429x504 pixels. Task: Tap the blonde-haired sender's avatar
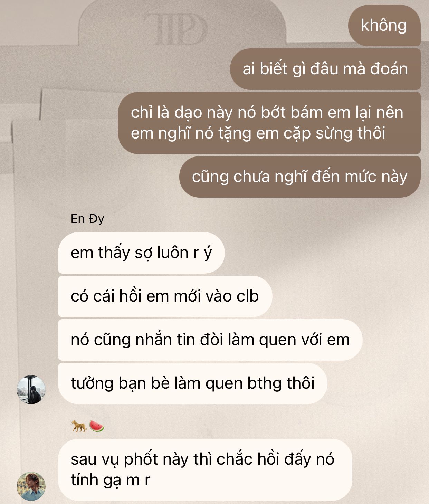tap(31, 486)
